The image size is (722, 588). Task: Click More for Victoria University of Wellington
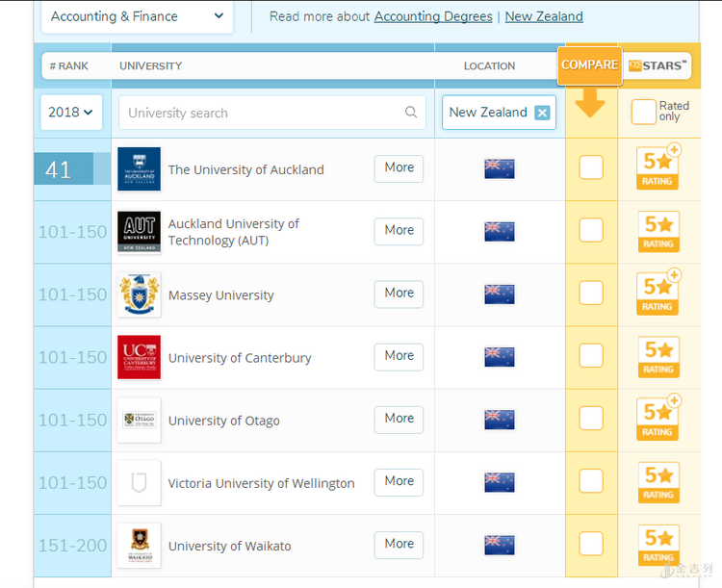coord(399,481)
